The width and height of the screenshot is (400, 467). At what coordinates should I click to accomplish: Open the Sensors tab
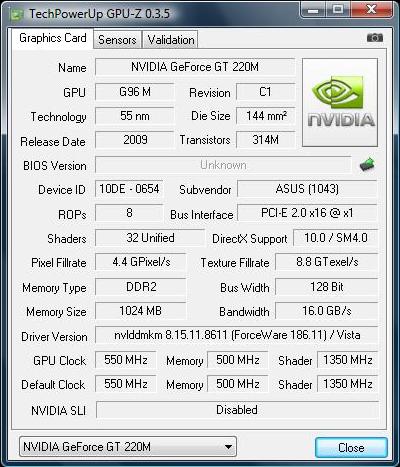(117, 40)
